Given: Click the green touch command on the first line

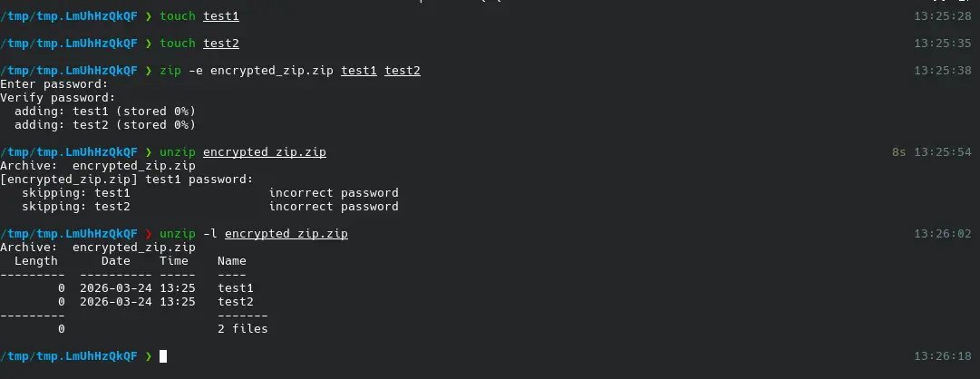Looking at the screenshot, I should 178,16.
